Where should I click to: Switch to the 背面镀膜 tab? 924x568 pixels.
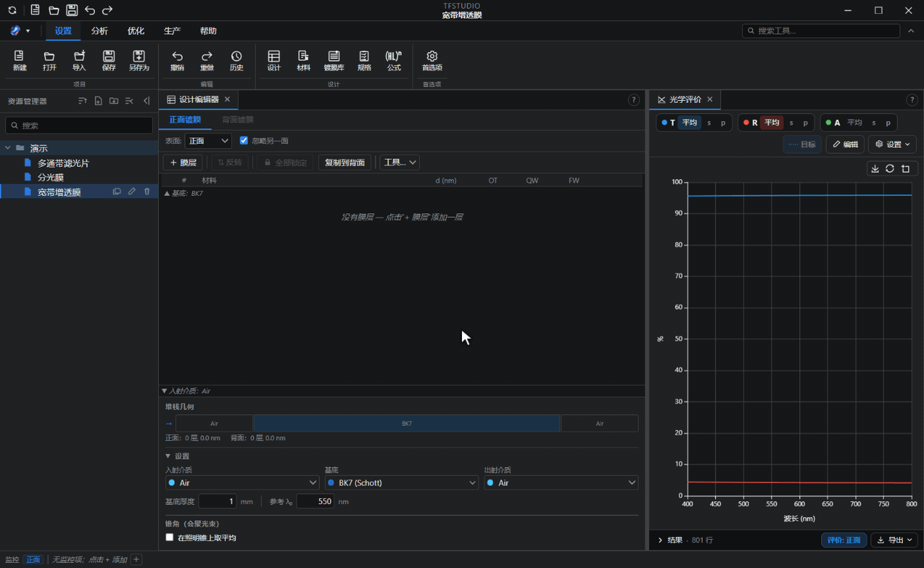pyautogui.click(x=238, y=119)
